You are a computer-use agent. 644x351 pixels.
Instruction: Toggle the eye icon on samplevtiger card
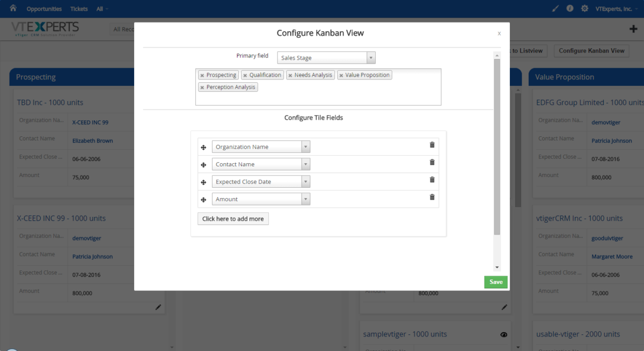(503, 334)
